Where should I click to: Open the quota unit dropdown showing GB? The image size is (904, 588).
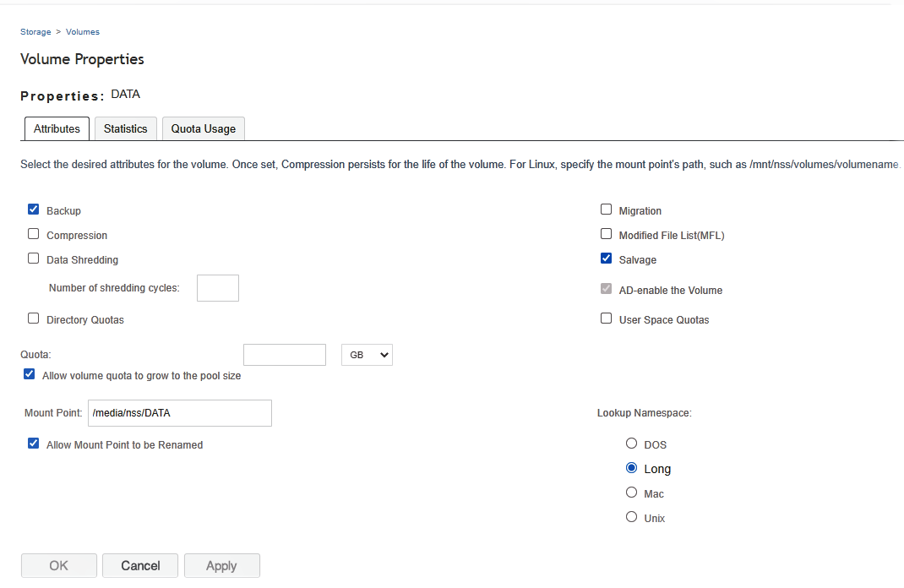pos(367,354)
